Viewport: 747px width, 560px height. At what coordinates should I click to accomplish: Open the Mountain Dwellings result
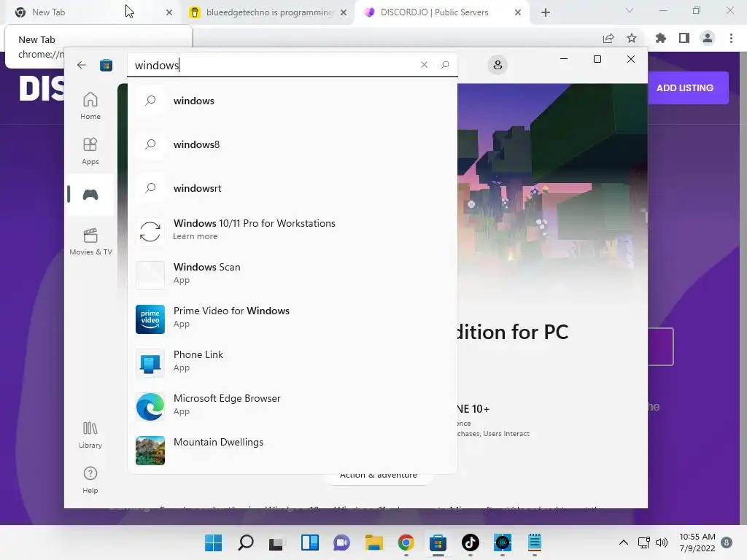(292, 449)
